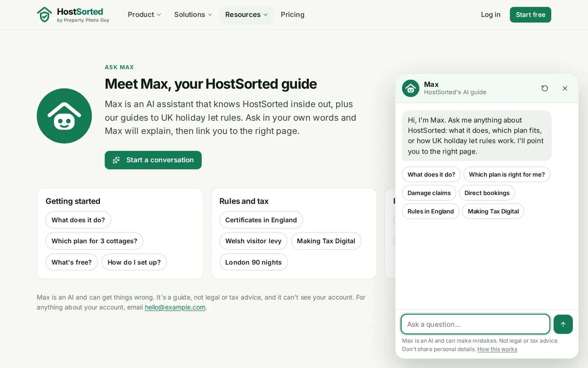This screenshot has height=368, width=588.
Task: Open the Resources dropdown menu
Action: [x=247, y=15]
